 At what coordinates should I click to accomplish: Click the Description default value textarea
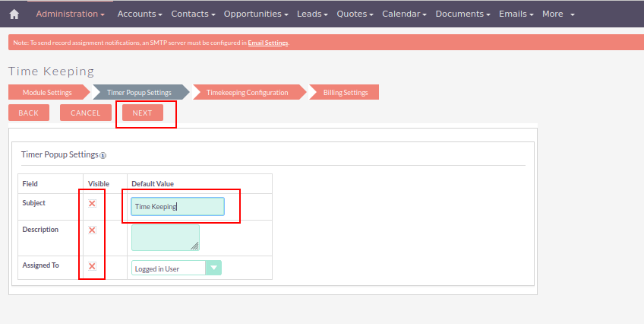tap(165, 237)
